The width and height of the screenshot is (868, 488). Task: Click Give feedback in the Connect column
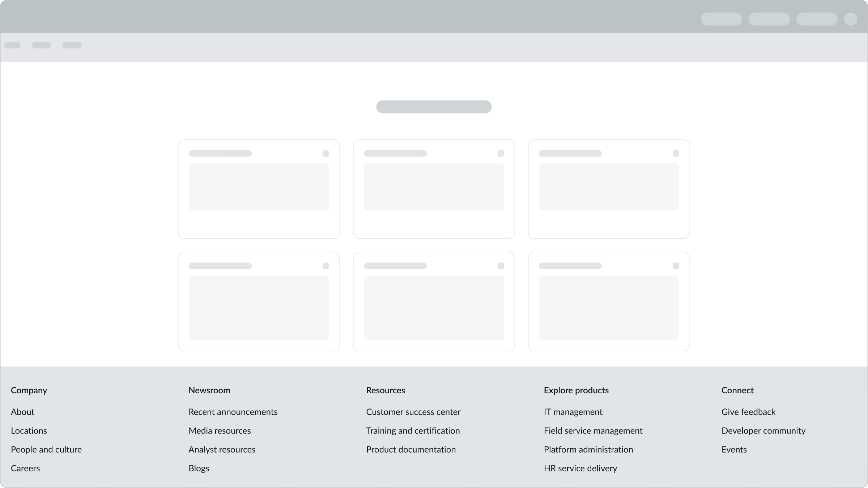pos(748,412)
